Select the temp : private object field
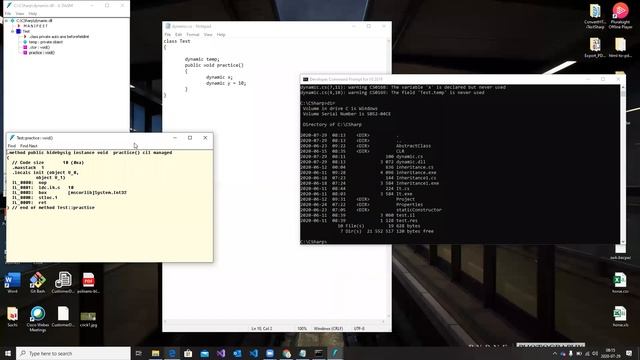The width and height of the screenshot is (640, 360). [x=46, y=42]
